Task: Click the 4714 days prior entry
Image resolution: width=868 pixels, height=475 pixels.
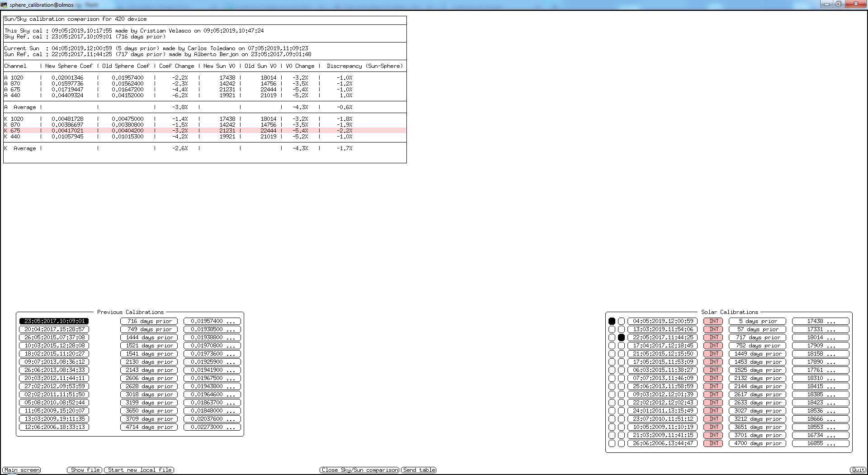Action: [x=149, y=427]
